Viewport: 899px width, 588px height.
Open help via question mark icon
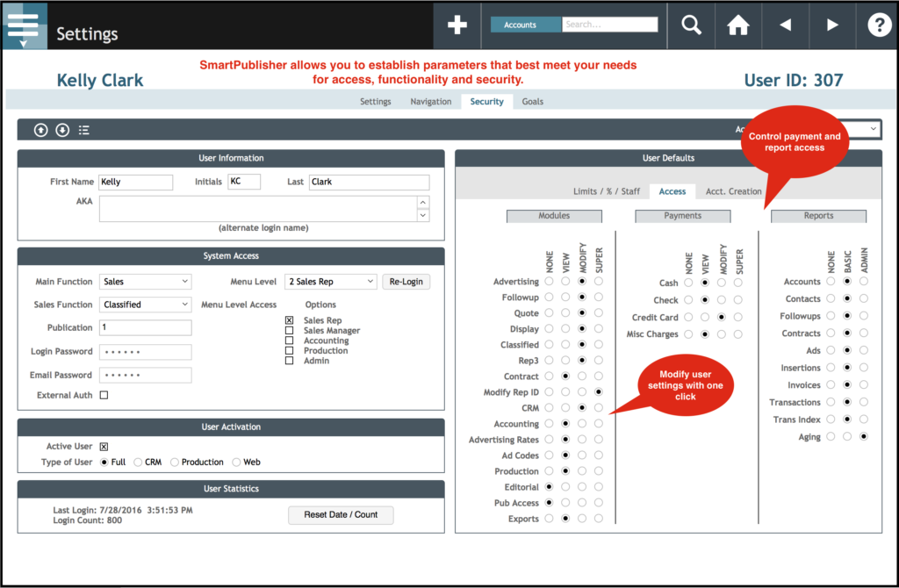pyautogui.click(x=879, y=25)
